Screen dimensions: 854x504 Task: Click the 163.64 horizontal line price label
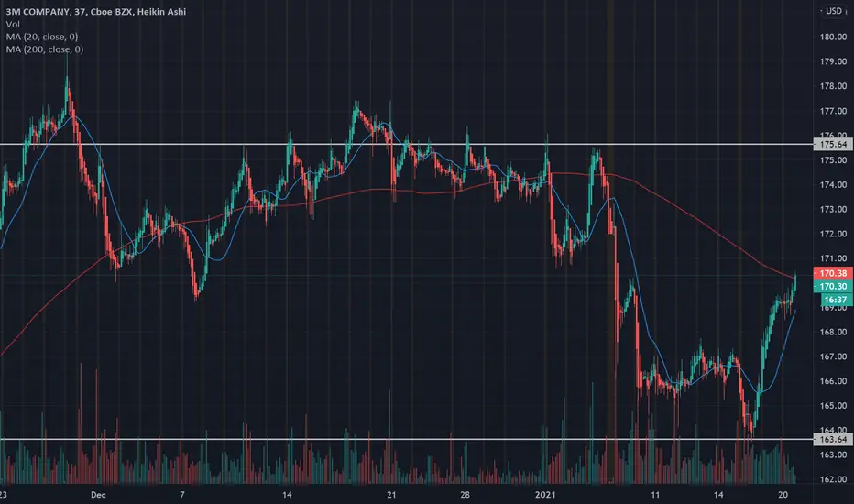pos(833,439)
